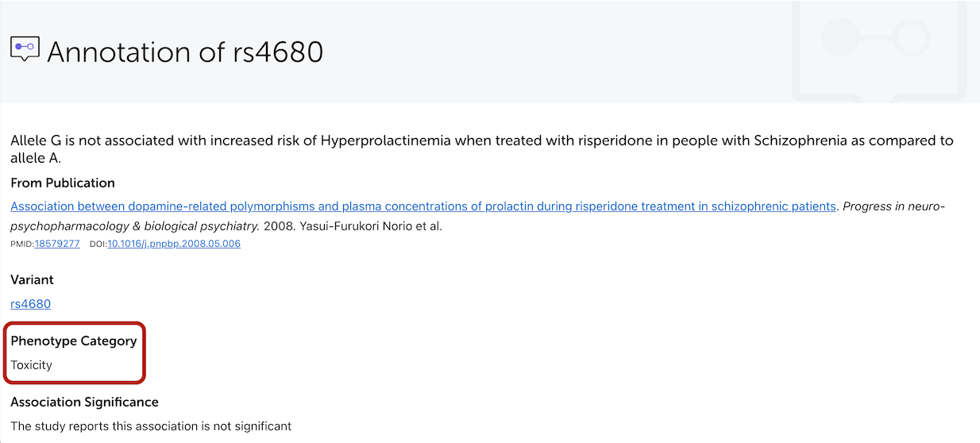
Task: Open the rs4680 variant link
Action: (x=31, y=304)
